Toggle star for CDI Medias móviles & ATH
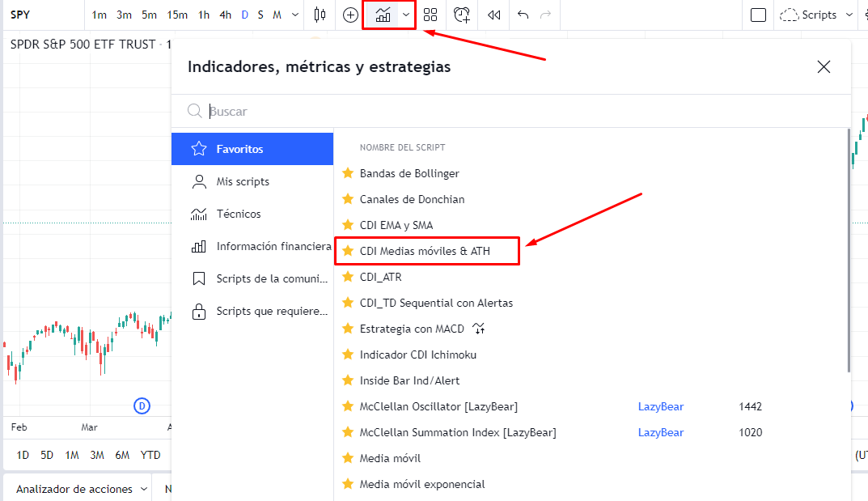 [x=348, y=251]
